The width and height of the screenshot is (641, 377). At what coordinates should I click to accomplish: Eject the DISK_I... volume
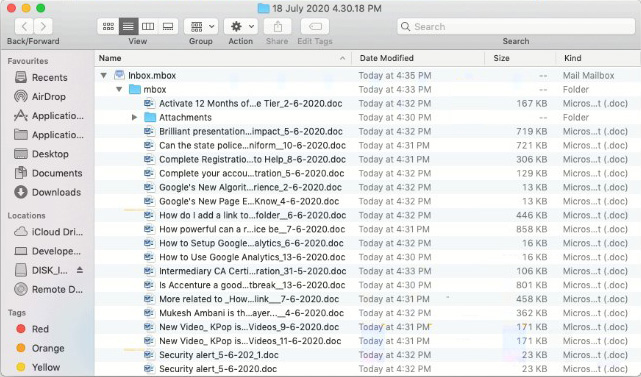(80, 270)
